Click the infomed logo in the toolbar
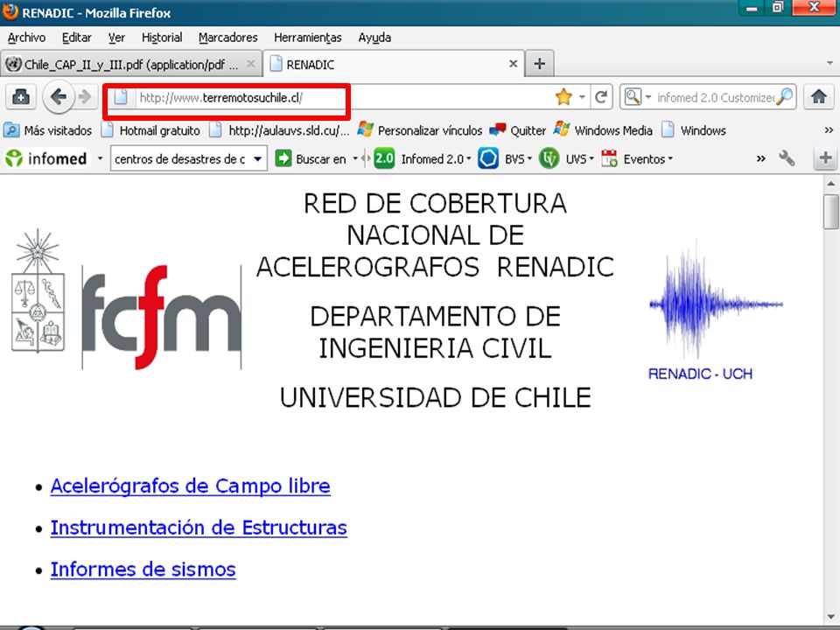840x630 pixels. tap(46, 158)
